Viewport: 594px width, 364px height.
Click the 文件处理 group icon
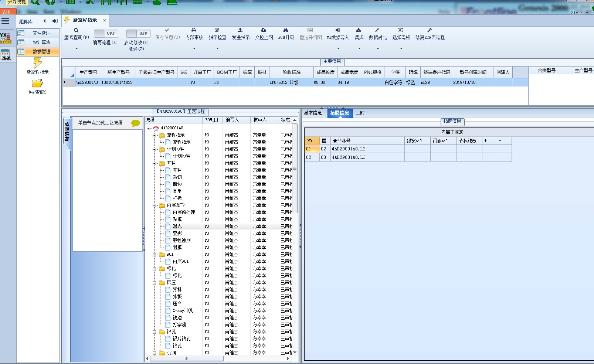click(21, 33)
